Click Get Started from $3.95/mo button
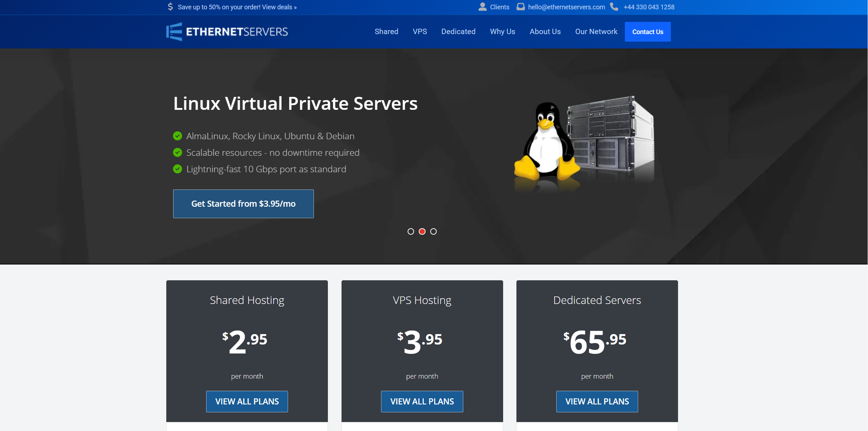The width and height of the screenshot is (868, 431). (243, 204)
